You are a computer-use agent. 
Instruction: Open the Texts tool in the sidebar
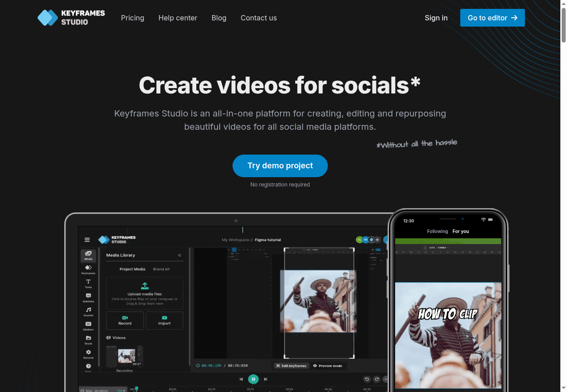tap(88, 283)
